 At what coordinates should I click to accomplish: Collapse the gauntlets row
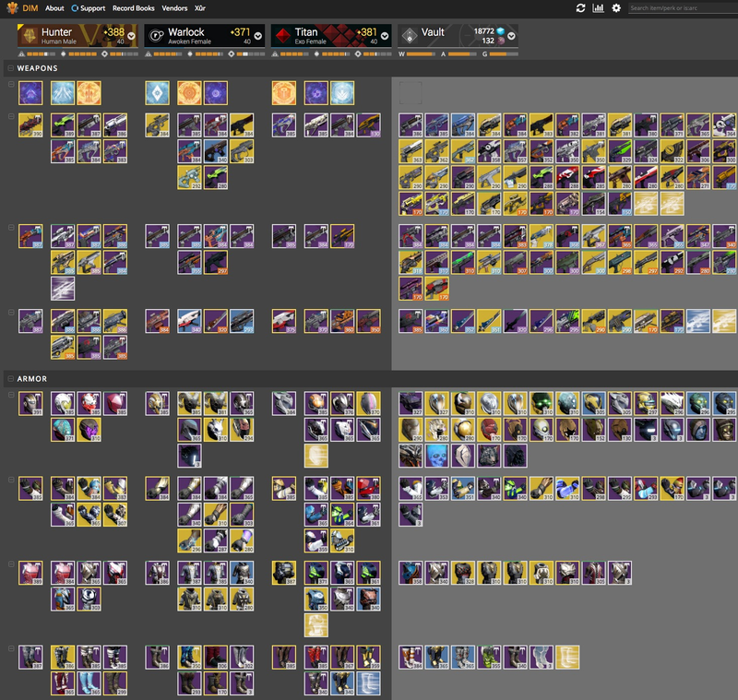[10, 480]
